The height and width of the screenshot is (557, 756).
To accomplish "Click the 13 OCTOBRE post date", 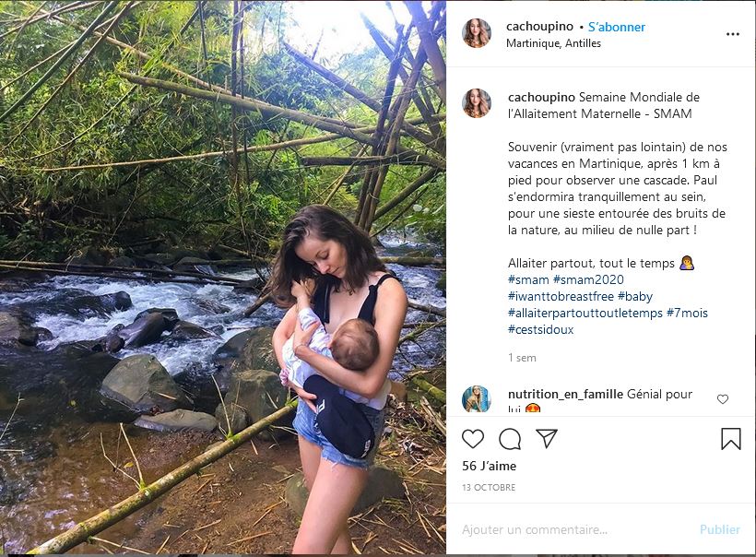I will click(489, 487).
